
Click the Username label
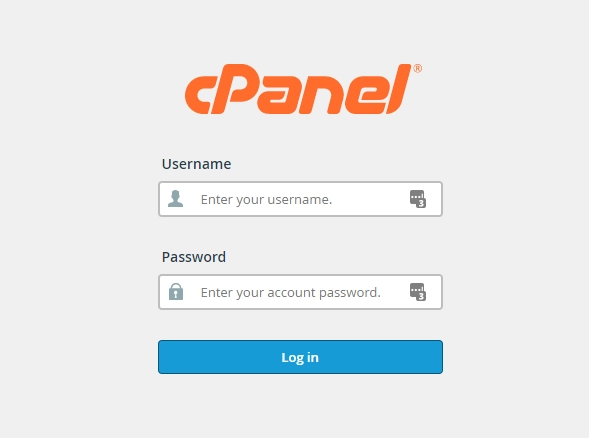coord(196,164)
